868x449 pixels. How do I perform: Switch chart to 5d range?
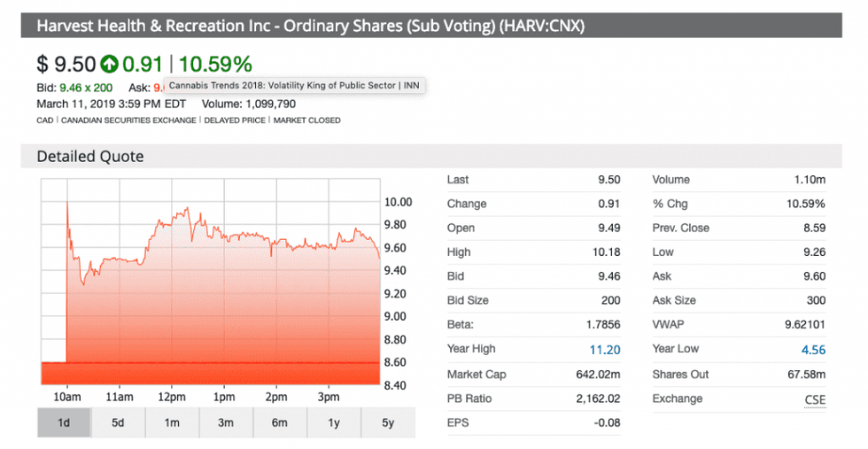(118, 422)
